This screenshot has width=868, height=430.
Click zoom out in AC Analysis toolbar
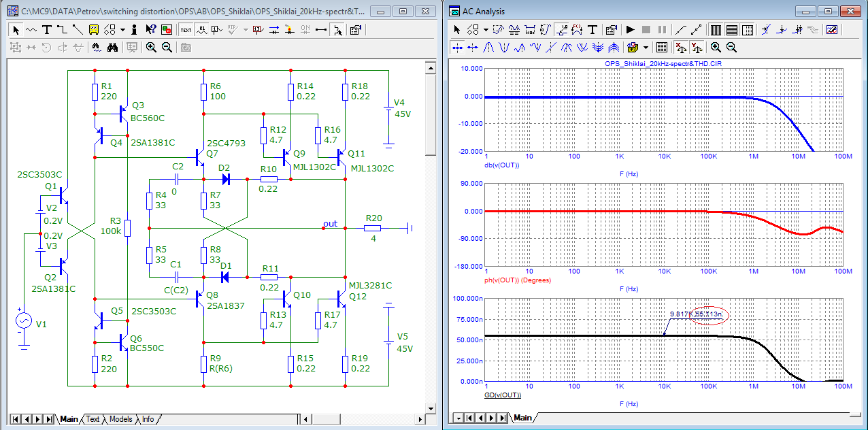(731, 47)
